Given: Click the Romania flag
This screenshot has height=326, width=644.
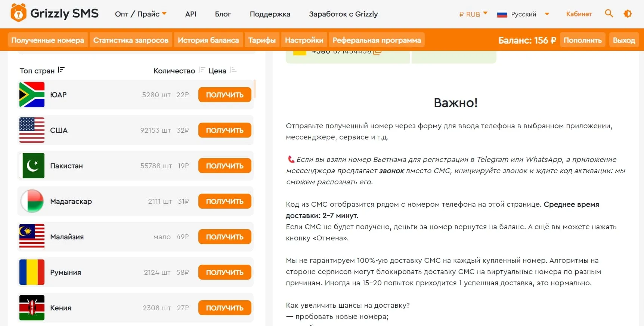Looking at the screenshot, I should (x=32, y=272).
